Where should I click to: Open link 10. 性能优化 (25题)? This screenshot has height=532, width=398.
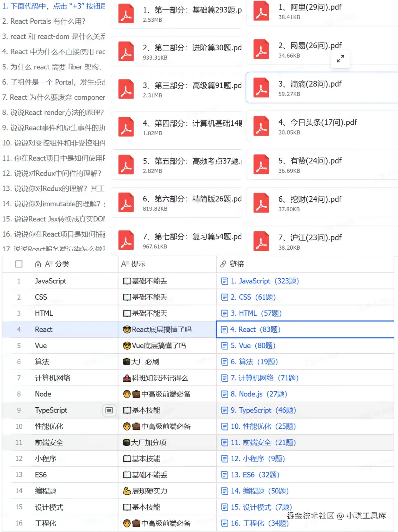pos(263,427)
